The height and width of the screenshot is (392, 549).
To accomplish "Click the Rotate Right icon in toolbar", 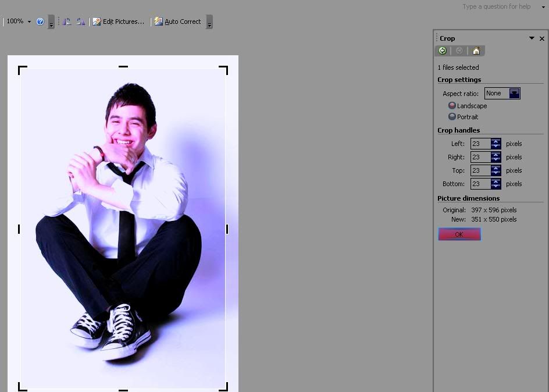I will click(x=80, y=22).
